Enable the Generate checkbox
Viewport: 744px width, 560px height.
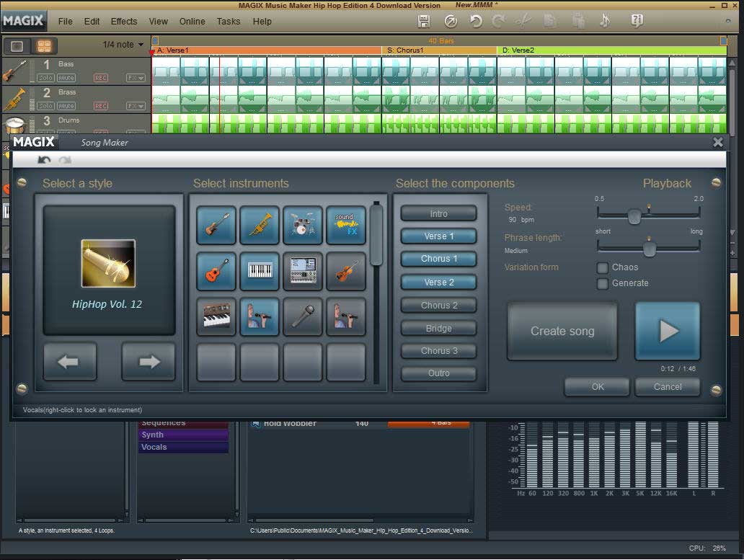coord(603,284)
